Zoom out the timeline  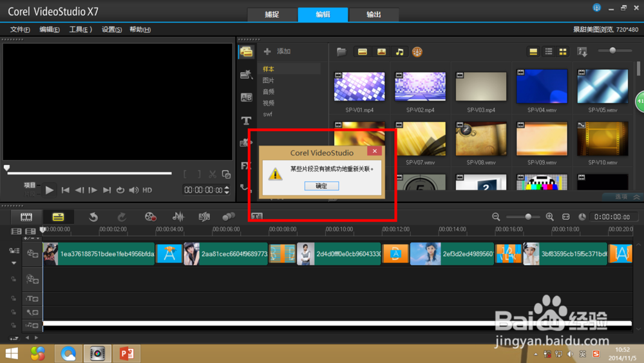point(496,217)
